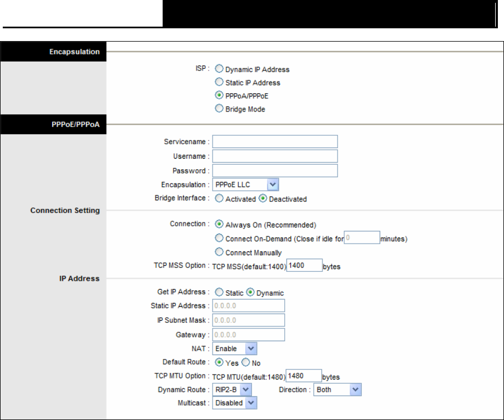The image size is (504, 420).
Task: Select Dynamic IP Address as ISP
Action: click(219, 68)
